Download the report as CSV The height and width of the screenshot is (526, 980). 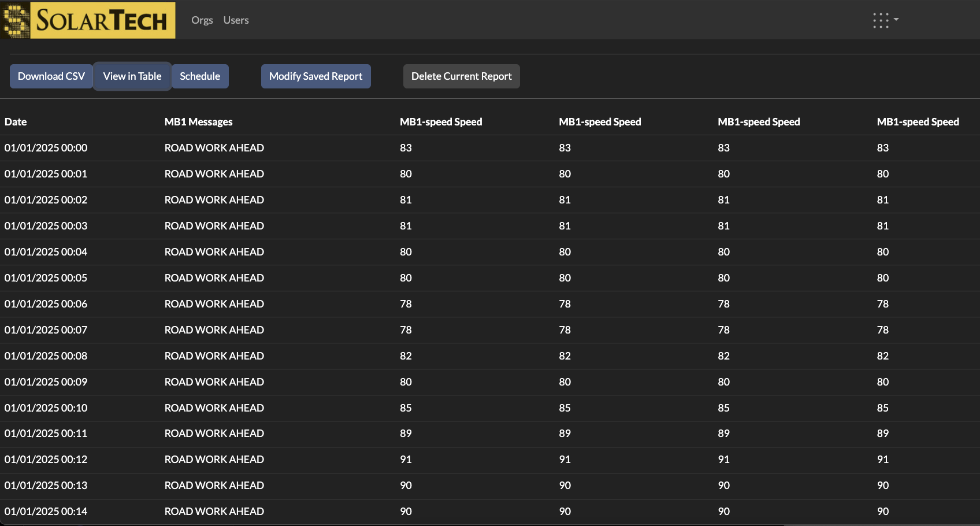51,76
